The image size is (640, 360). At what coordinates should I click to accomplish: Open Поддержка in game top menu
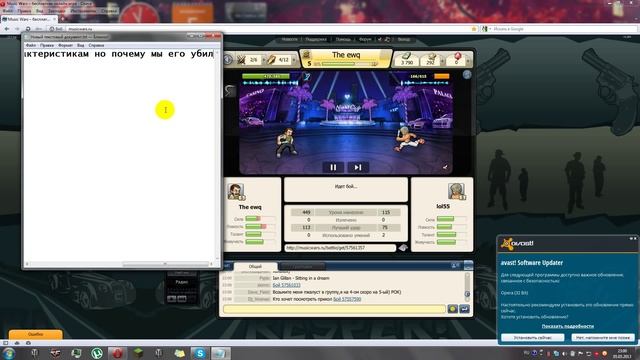pos(316,40)
